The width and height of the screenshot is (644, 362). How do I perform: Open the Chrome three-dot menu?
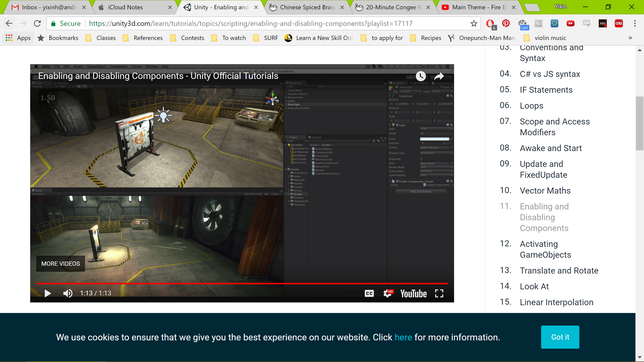pos(635,23)
